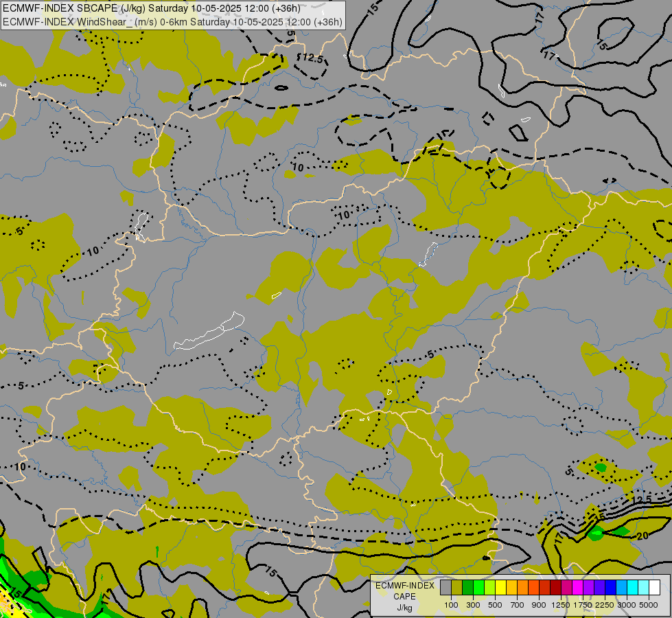Click the 700 legend value label

(x=518, y=605)
